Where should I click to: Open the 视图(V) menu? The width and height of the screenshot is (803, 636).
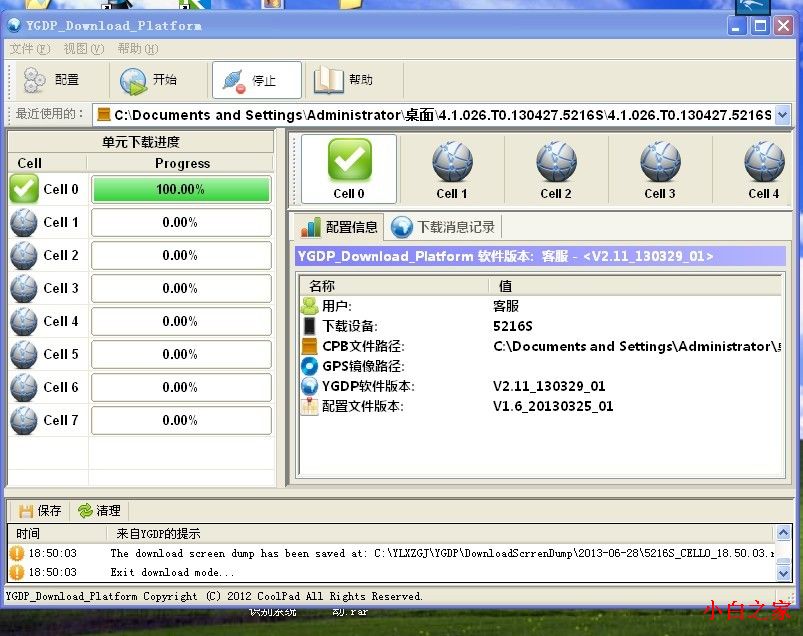click(83, 49)
